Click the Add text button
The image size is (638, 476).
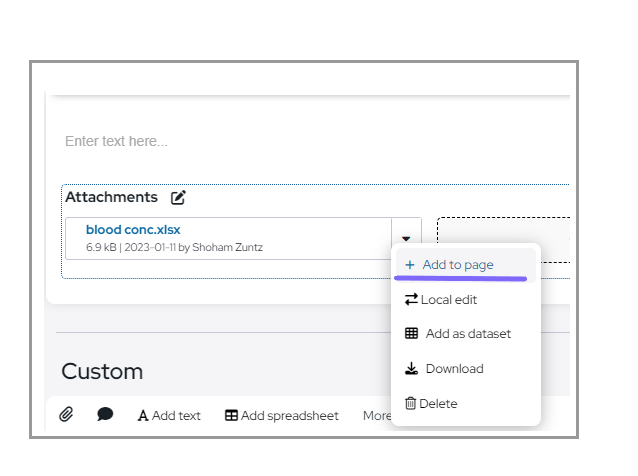pyautogui.click(x=169, y=416)
